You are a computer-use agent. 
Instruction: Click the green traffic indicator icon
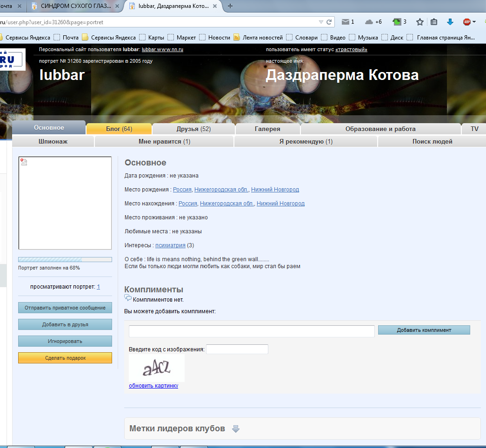pyautogui.click(x=397, y=22)
